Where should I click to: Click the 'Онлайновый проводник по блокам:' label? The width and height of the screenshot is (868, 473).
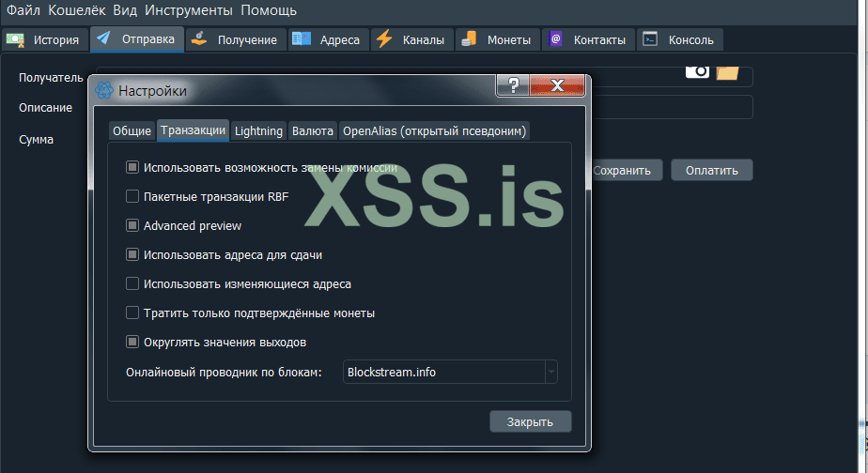tap(224, 373)
